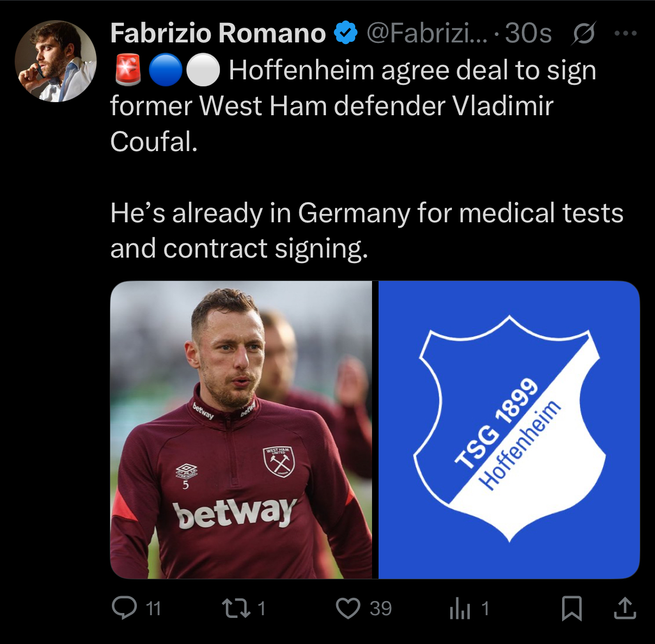Click the reply count 11

tap(154, 608)
